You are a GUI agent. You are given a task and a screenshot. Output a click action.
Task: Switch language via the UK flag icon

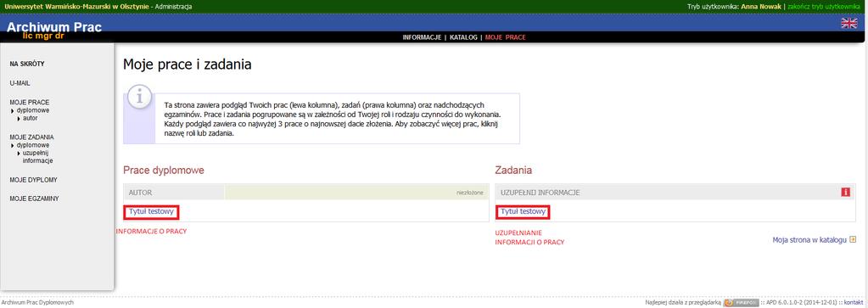tap(848, 23)
